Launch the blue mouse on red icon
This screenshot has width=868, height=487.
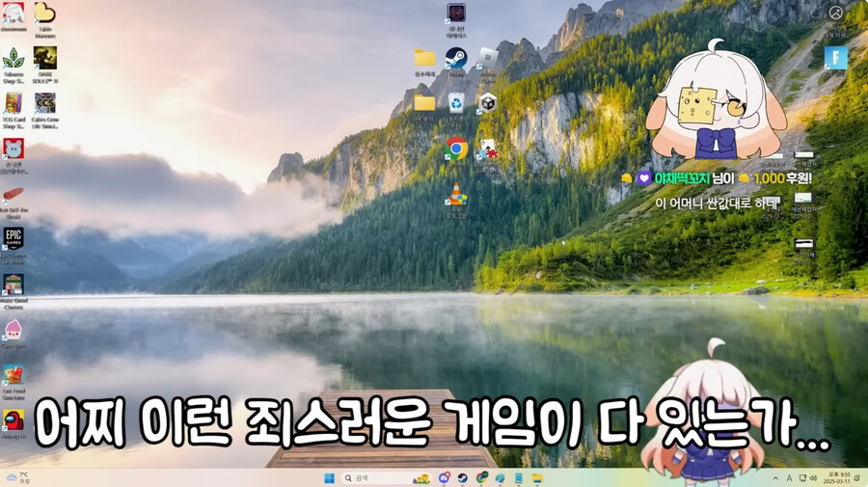click(14, 149)
